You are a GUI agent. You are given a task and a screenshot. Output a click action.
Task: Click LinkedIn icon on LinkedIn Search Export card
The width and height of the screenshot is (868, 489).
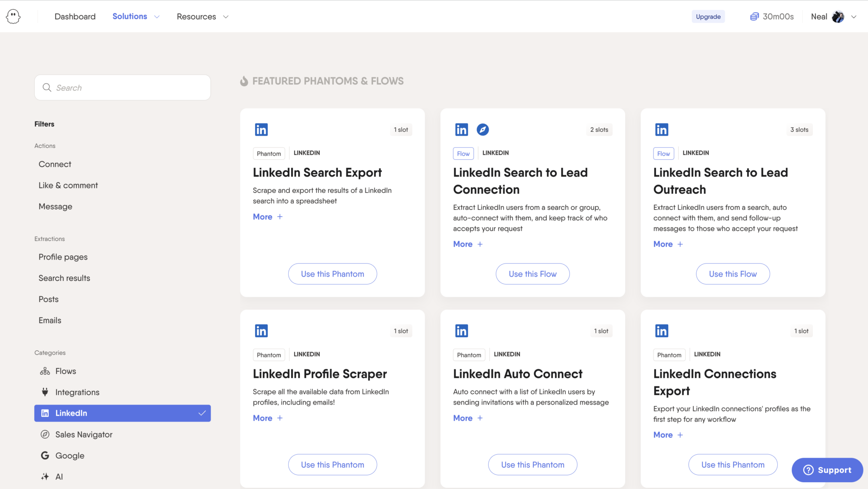261,130
